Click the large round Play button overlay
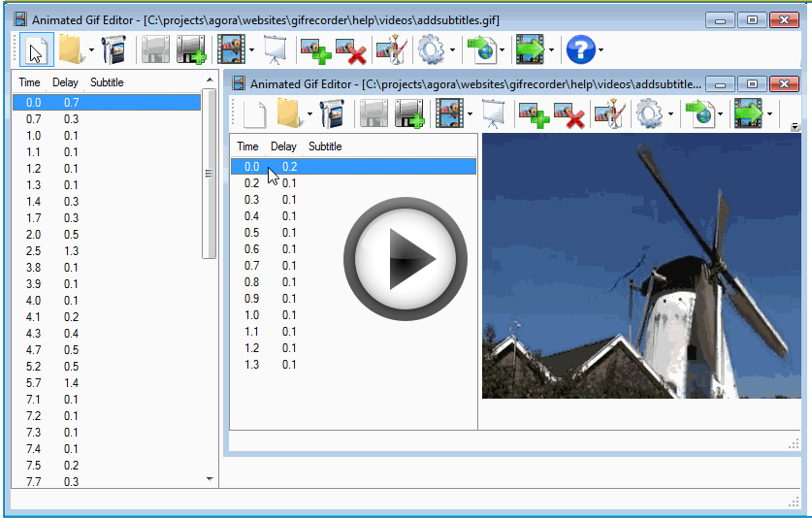Viewport: 812px width, 518px height. (x=405, y=259)
